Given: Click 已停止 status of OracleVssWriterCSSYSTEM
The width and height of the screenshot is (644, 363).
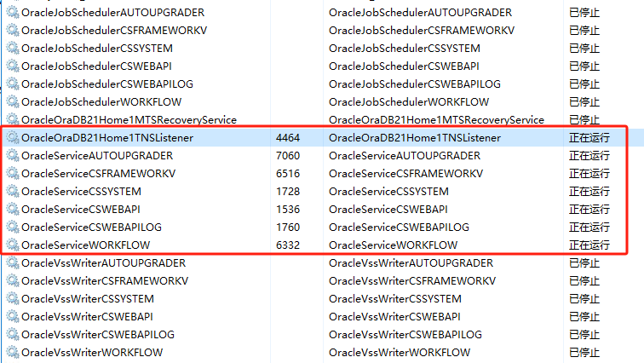Looking at the screenshot, I should (x=584, y=298).
